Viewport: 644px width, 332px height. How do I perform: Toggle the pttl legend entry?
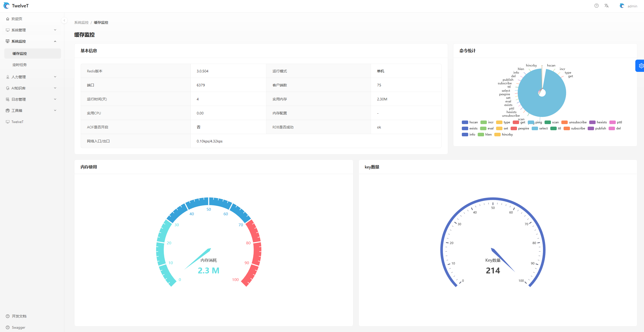616,122
